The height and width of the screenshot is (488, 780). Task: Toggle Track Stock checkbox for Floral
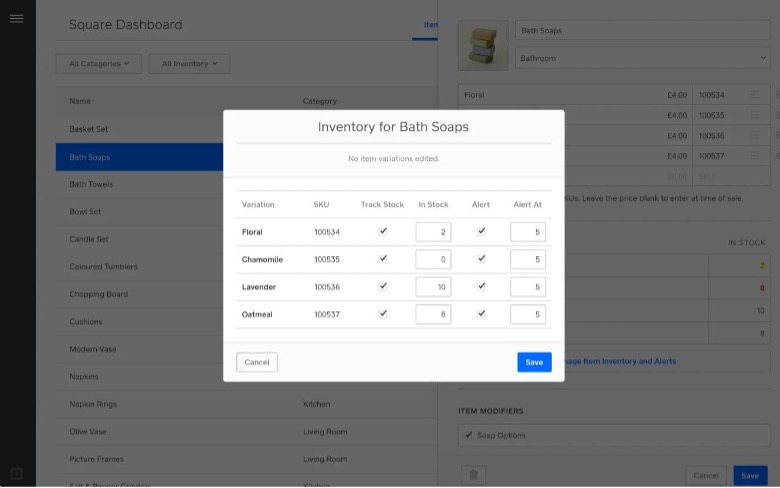pos(383,231)
